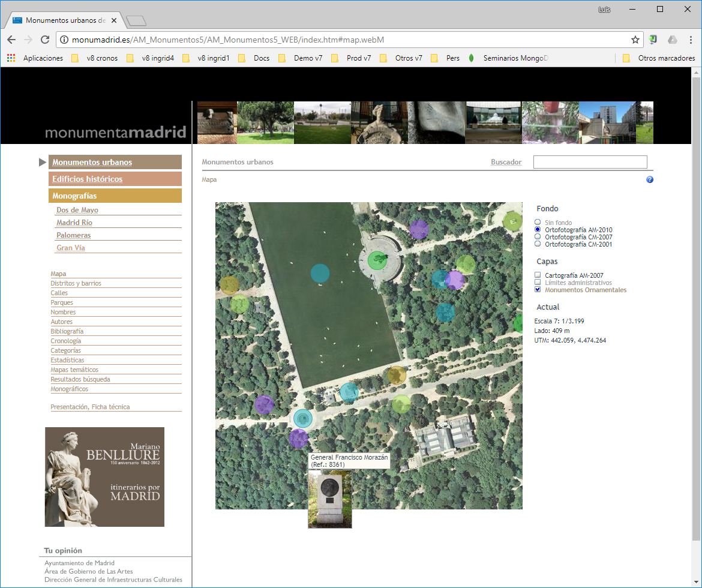
Task: Select Distritos y barrios in the sidebar
Action: [x=76, y=283]
